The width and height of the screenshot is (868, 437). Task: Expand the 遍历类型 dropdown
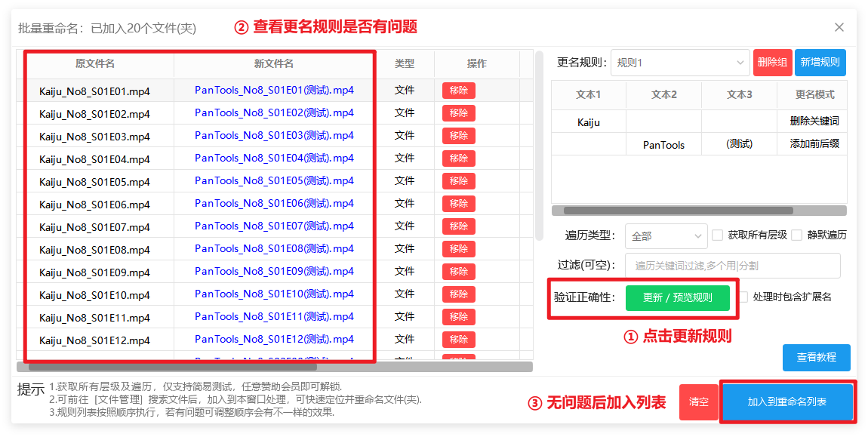[666, 236]
